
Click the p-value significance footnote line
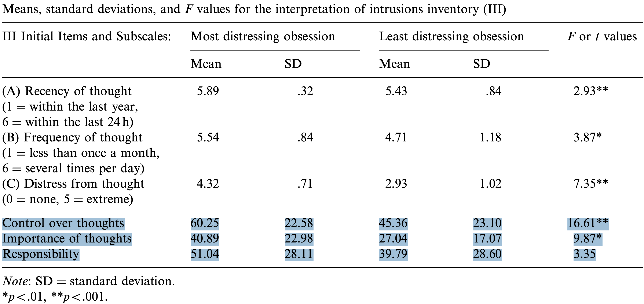(x=55, y=297)
